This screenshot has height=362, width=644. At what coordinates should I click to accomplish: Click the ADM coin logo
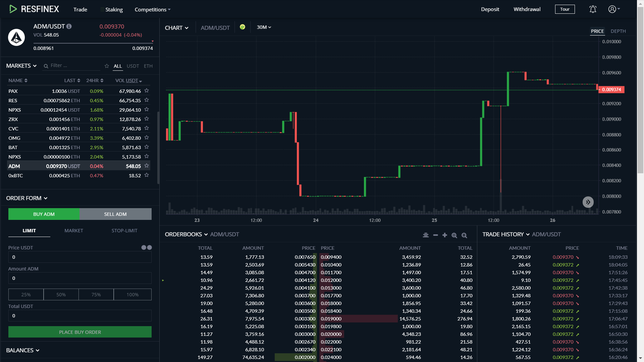click(x=16, y=37)
